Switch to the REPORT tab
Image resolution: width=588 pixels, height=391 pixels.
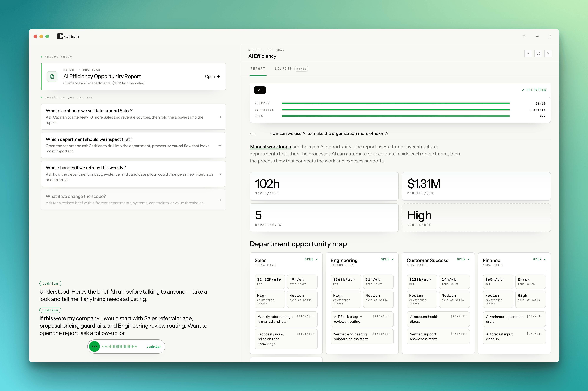258,69
